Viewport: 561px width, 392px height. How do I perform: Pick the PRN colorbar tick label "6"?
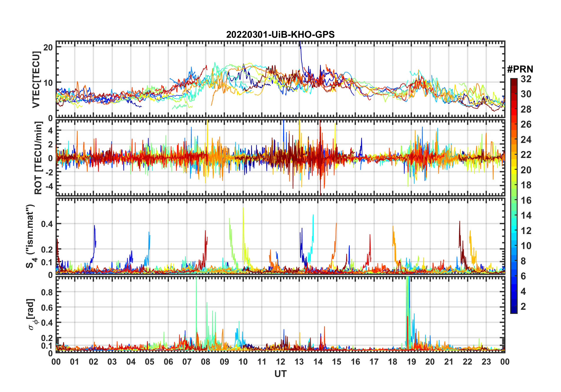[523, 276]
